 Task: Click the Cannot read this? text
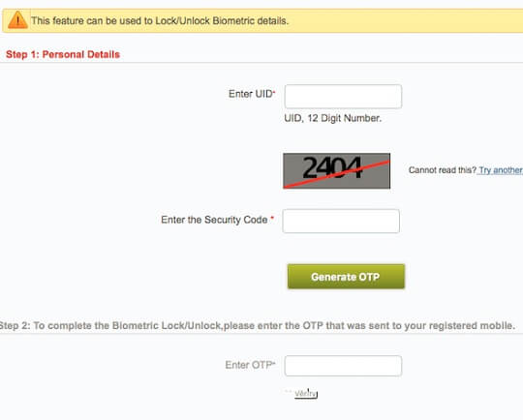[443, 170]
